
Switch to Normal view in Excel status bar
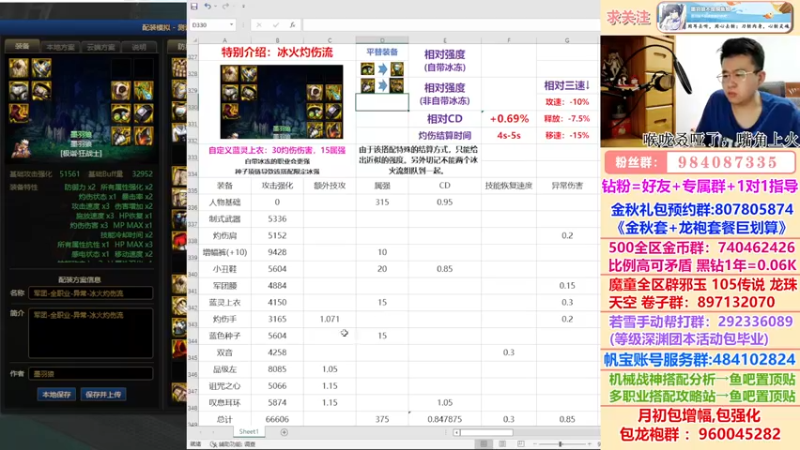pyautogui.click(x=483, y=444)
